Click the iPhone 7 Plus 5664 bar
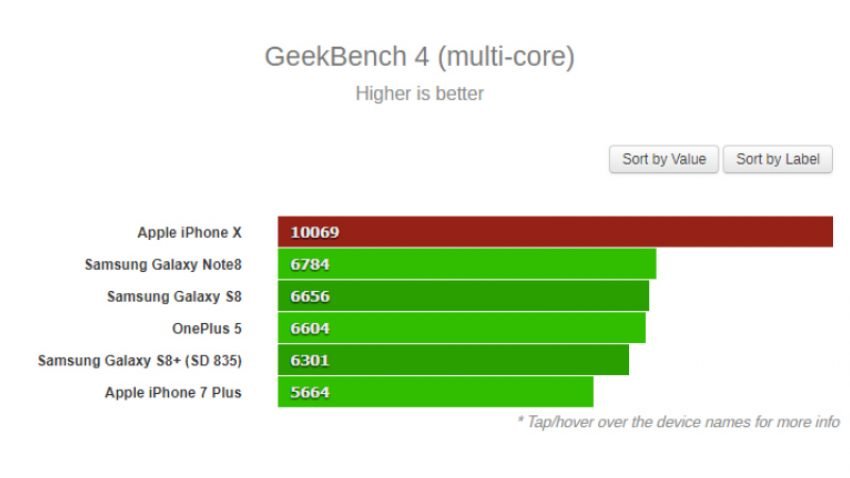This screenshot has width=850, height=478. 435,392
